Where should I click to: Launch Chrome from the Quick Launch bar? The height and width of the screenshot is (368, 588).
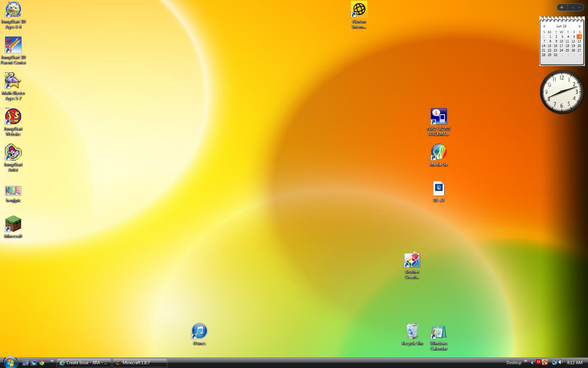pos(42,363)
